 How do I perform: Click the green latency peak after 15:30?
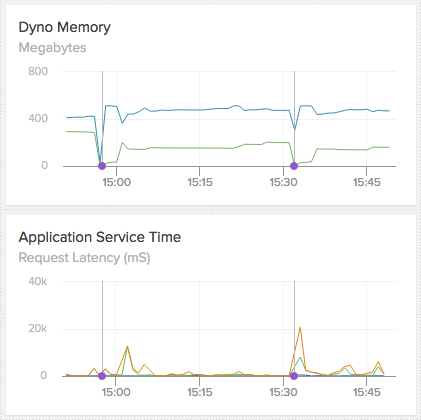pos(300,358)
